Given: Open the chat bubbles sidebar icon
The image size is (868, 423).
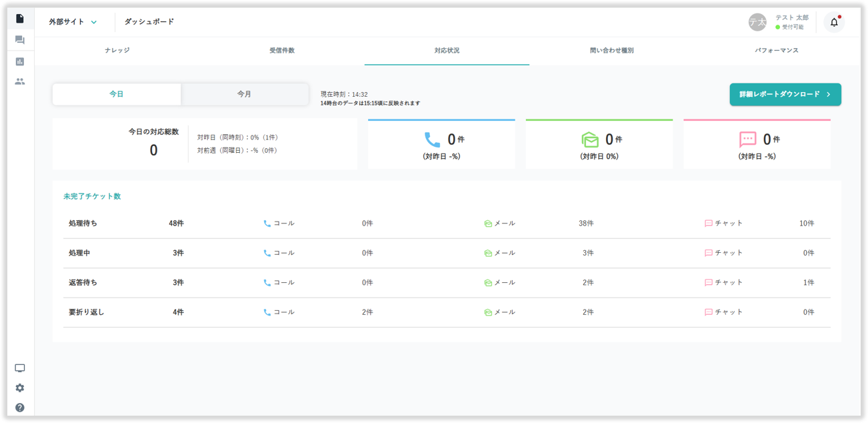Looking at the screenshot, I should (19, 40).
